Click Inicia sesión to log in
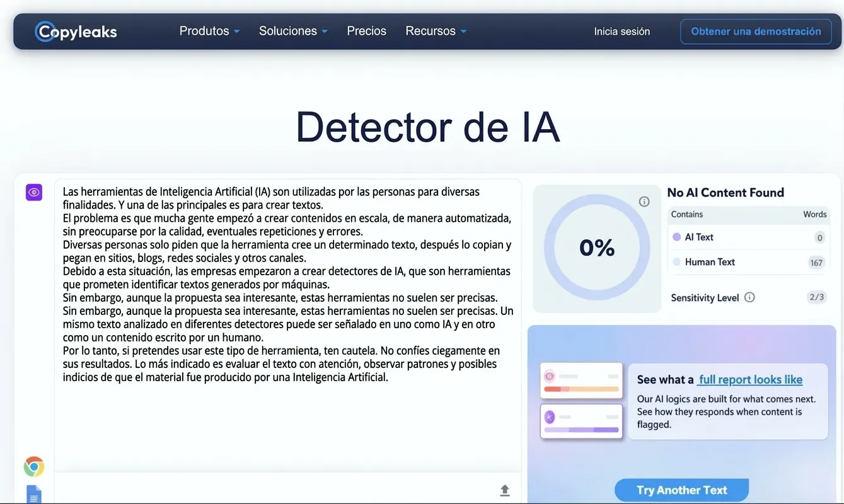 point(622,31)
